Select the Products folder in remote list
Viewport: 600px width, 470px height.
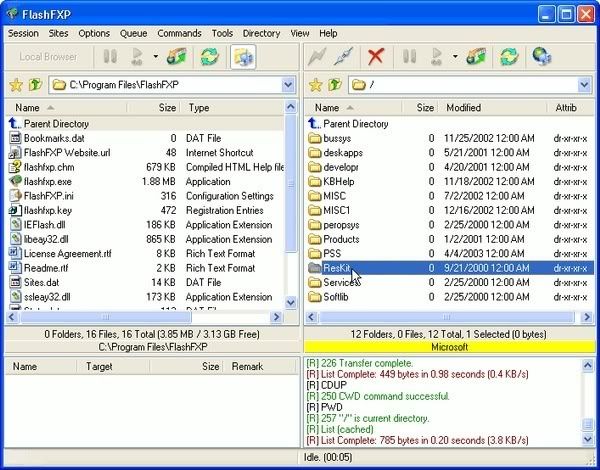341,239
